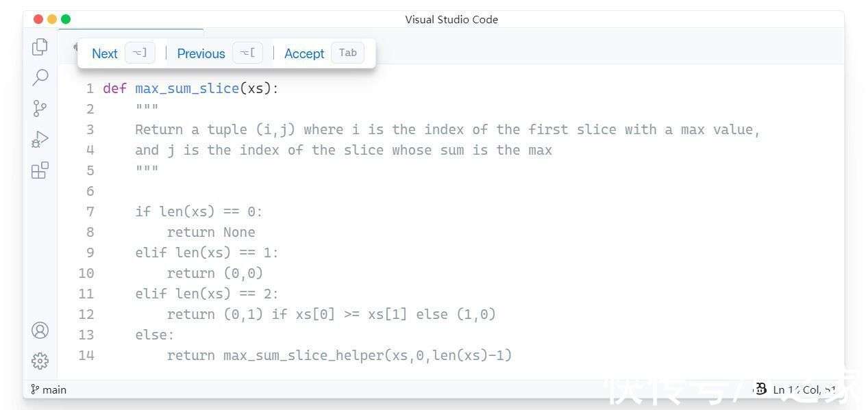Click the Tab keybinding badge beside Accept
This screenshot has width=868, height=410.
[x=347, y=53]
